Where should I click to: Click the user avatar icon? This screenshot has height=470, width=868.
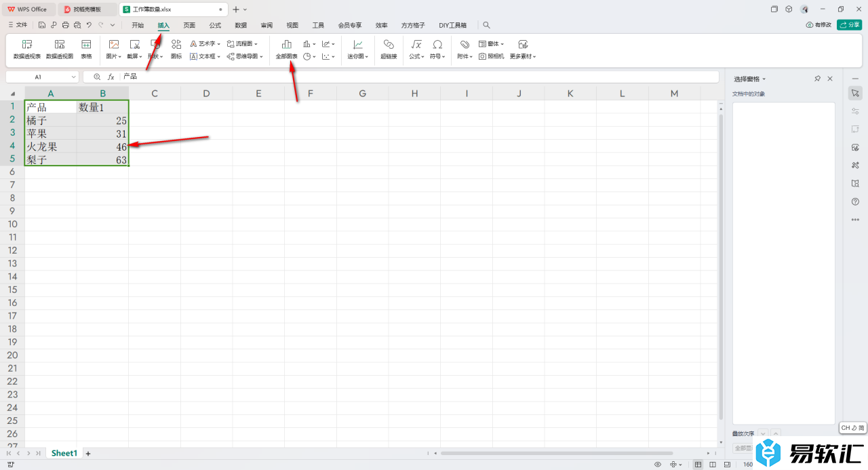click(804, 9)
